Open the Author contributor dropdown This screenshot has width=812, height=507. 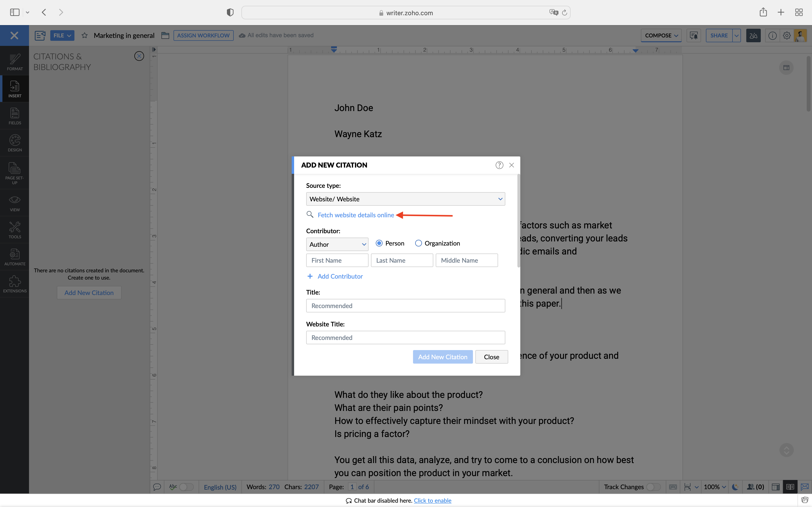[x=337, y=244]
